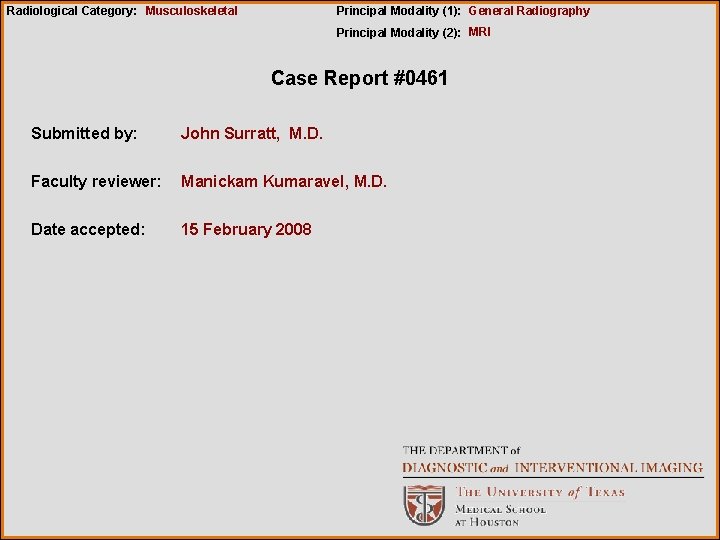Click the UT Medical School shield logo

pyautogui.click(x=424, y=505)
